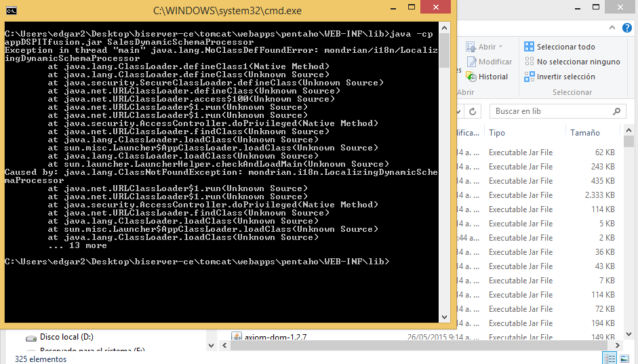Image resolution: width=638 pixels, height=364 pixels.
Task: Select the row with size 72 KB
Action: tap(540, 309)
